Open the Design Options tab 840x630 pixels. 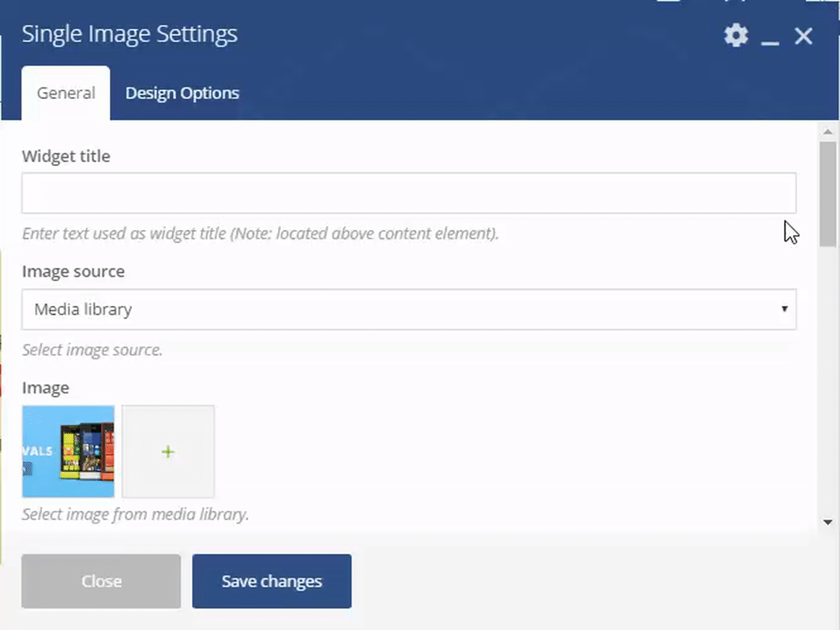click(182, 93)
